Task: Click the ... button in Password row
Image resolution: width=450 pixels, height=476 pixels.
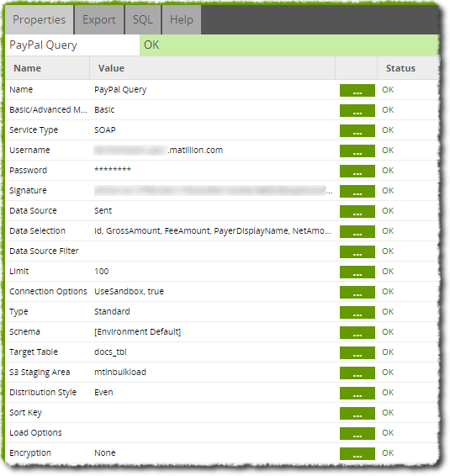Action: click(357, 172)
